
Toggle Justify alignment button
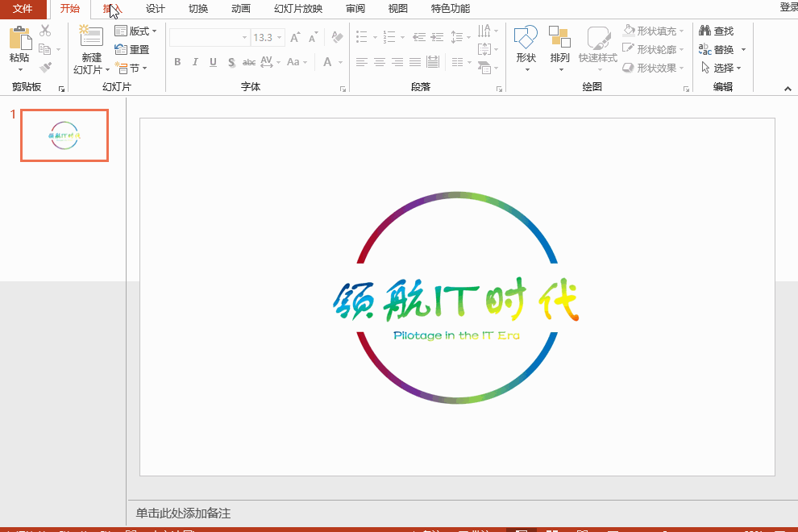coord(415,62)
